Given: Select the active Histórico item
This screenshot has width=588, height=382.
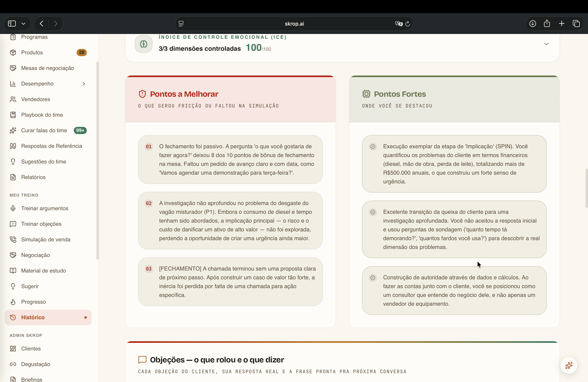Looking at the screenshot, I should 48,317.
